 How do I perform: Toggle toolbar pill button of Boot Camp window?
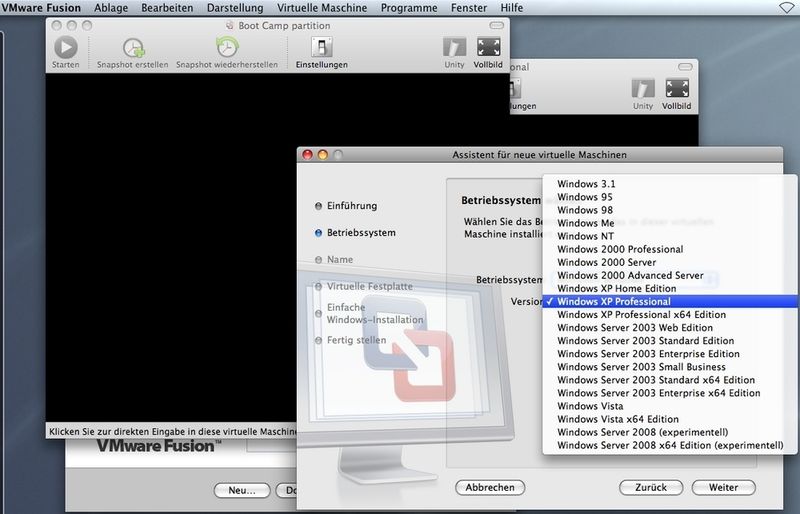496,26
